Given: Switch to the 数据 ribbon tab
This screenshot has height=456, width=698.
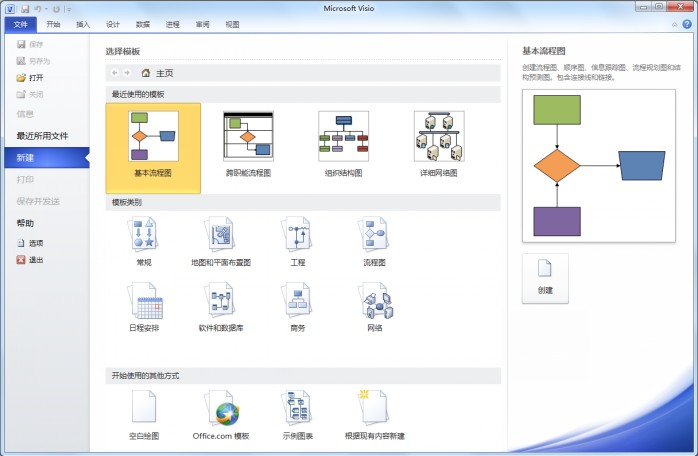Looking at the screenshot, I should [x=142, y=24].
